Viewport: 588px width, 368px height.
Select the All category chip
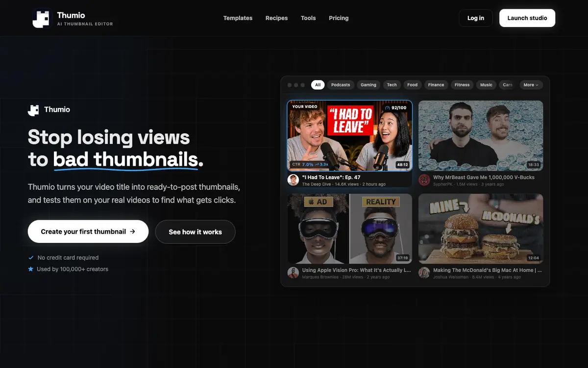pyautogui.click(x=318, y=85)
